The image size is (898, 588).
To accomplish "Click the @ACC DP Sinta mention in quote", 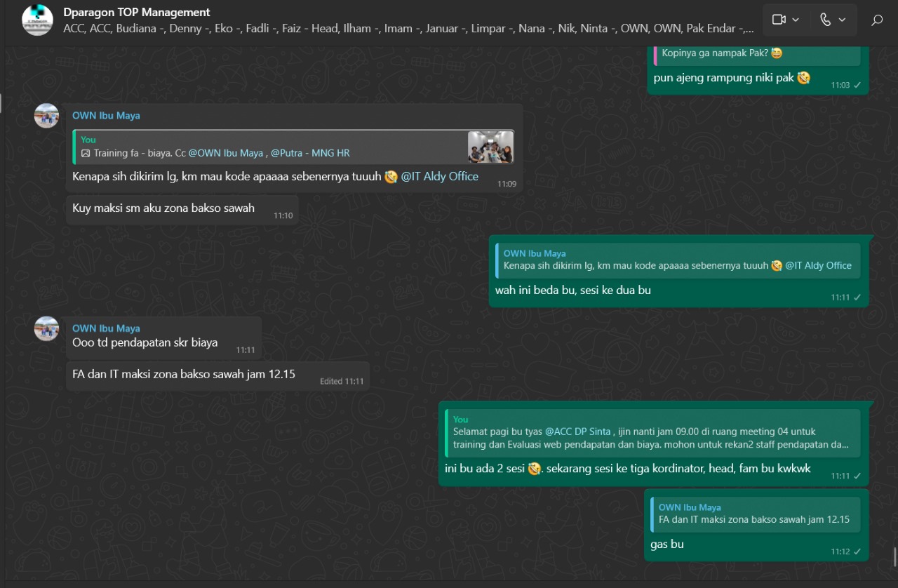I will tap(577, 432).
